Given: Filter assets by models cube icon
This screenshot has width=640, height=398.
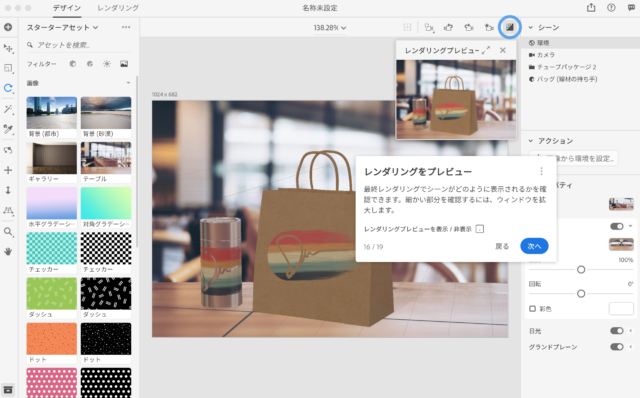Looking at the screenshot, I should 73,64.
